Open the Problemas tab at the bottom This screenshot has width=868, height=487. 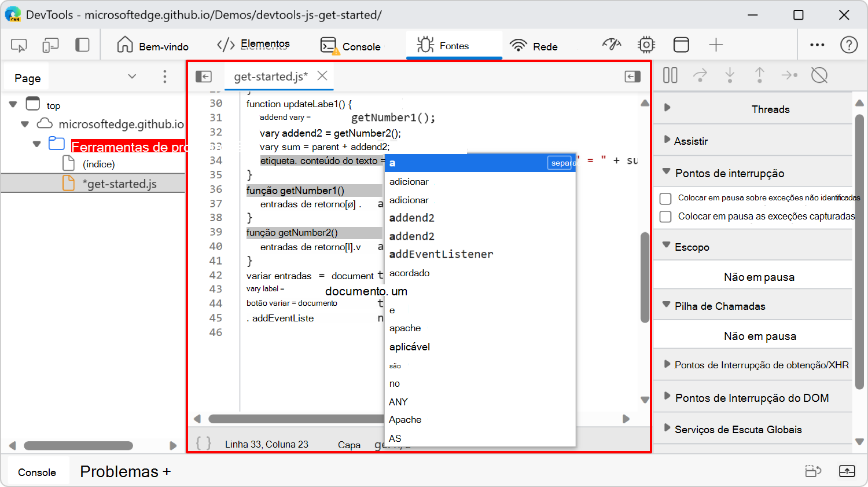pyautogui.click(x=118, y=471)
